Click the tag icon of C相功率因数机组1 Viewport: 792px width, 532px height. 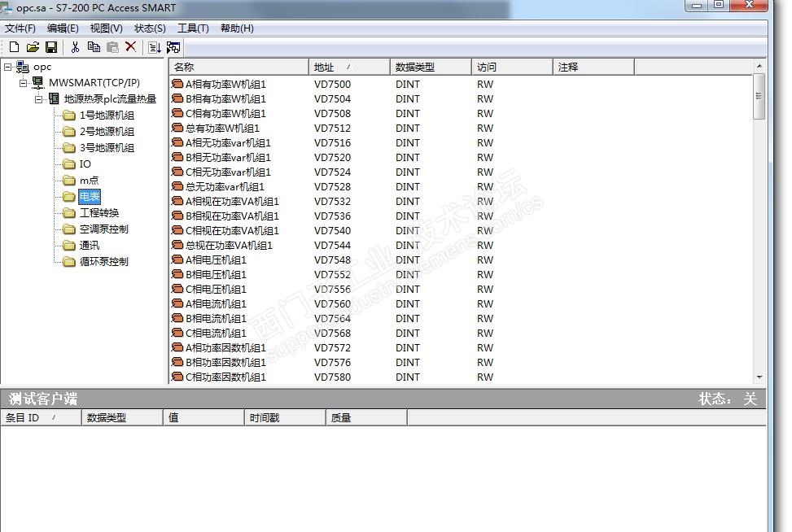point(177,377)
